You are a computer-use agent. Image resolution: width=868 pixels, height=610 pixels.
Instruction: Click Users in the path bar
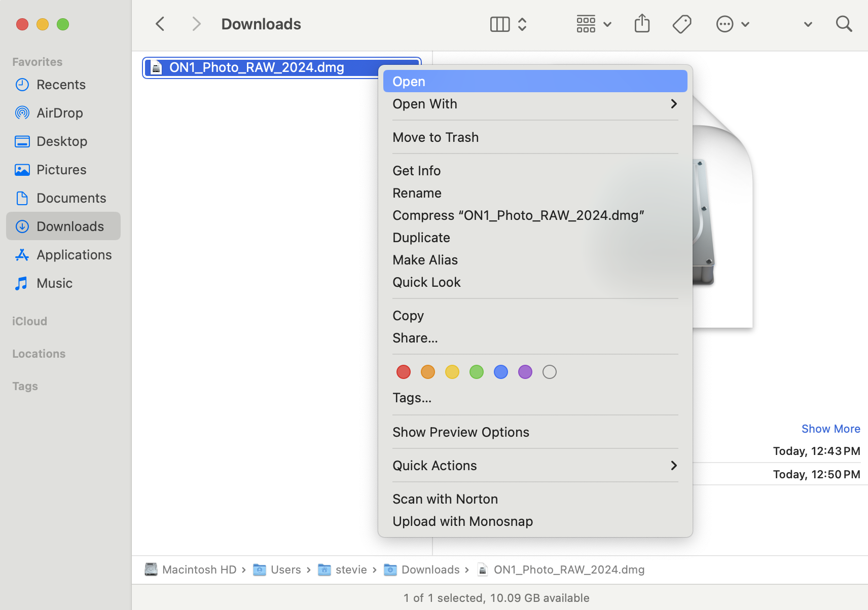point(277,569)
